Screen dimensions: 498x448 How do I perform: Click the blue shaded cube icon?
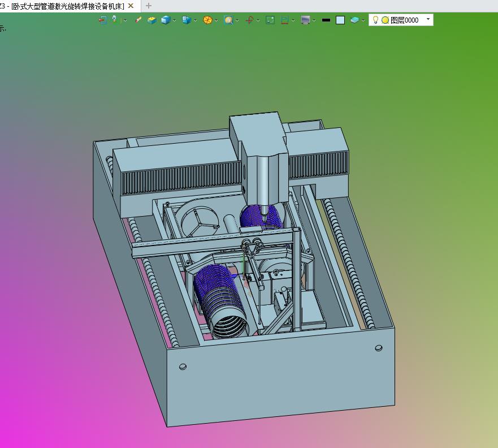pyautogui.click(x=166, y=20)
